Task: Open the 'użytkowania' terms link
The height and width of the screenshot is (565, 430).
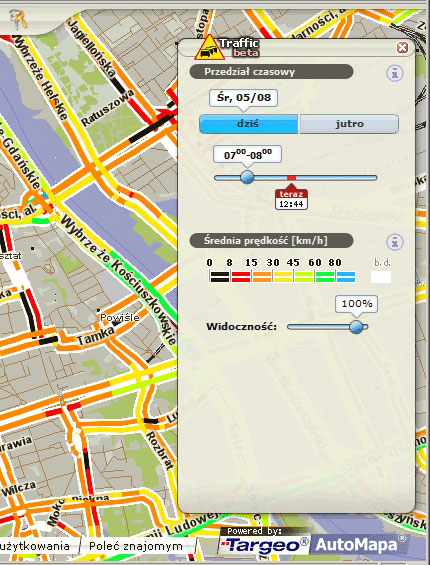Action: 35,546
